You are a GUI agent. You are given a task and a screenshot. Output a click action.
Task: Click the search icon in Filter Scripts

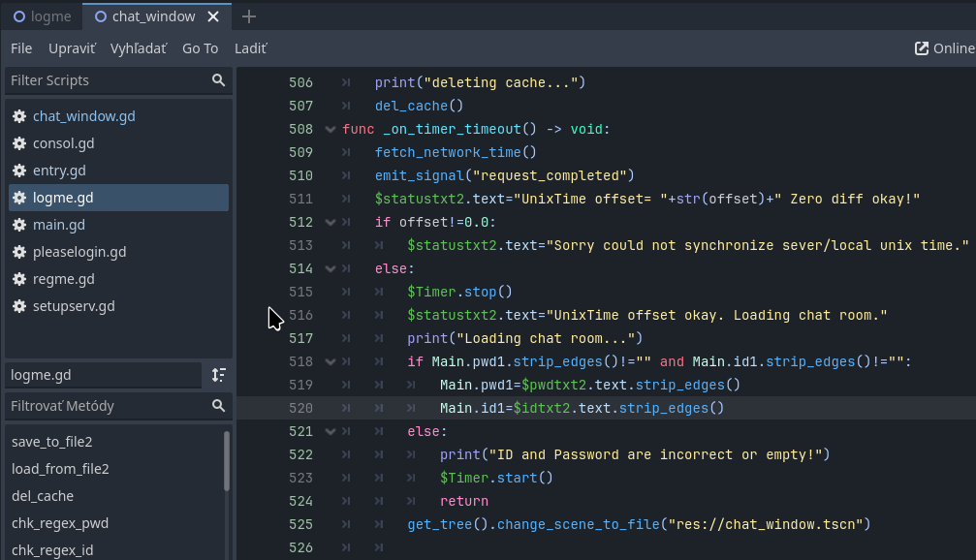pos(218,80)
